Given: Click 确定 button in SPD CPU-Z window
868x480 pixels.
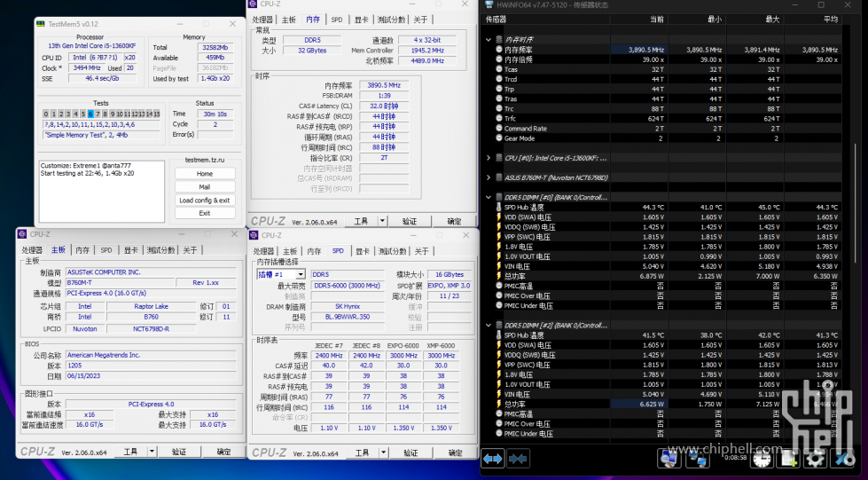Looking at the screenshot, I should (455, 452).
